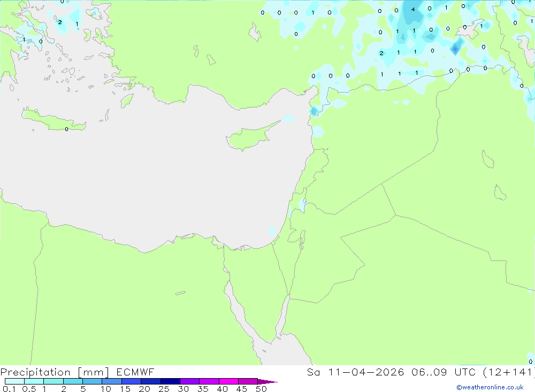Select the 40–45 mm magenta legend swatch

click(228, 381)
